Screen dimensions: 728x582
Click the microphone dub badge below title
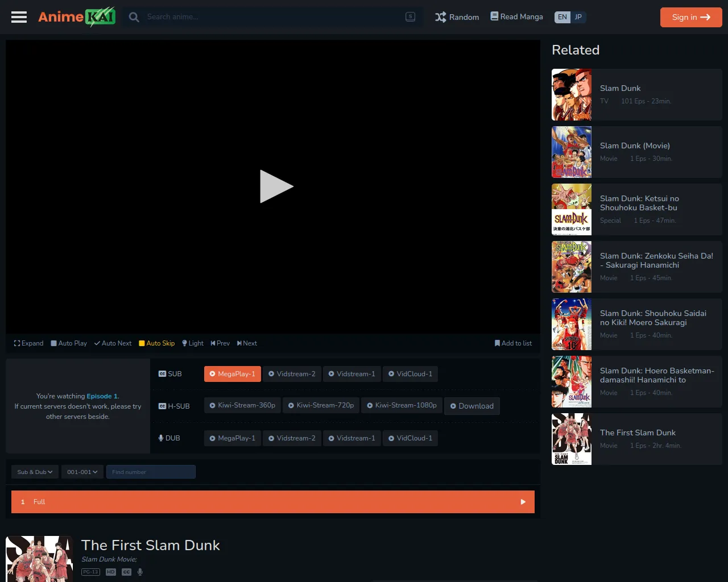(140, 572)
